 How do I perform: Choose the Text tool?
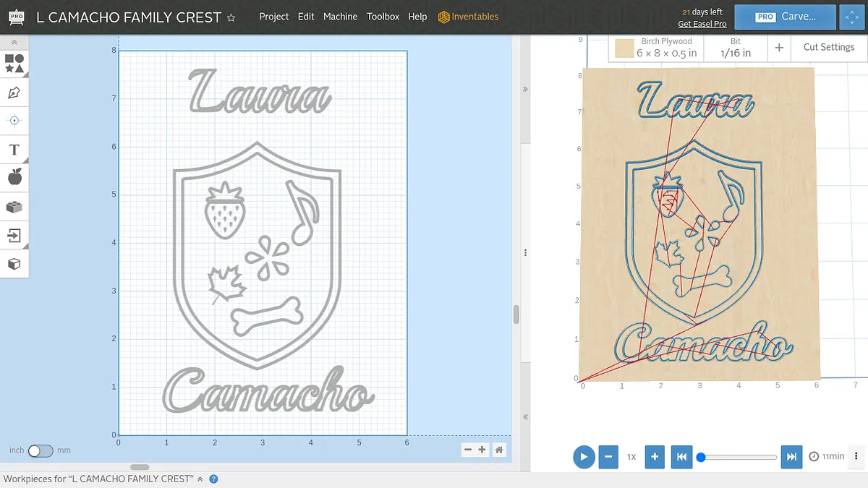coord(14,150)
